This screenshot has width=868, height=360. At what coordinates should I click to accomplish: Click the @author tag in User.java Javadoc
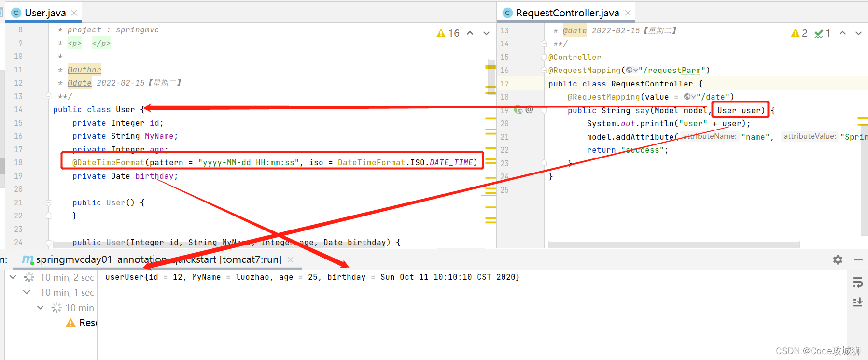[84, 70]
